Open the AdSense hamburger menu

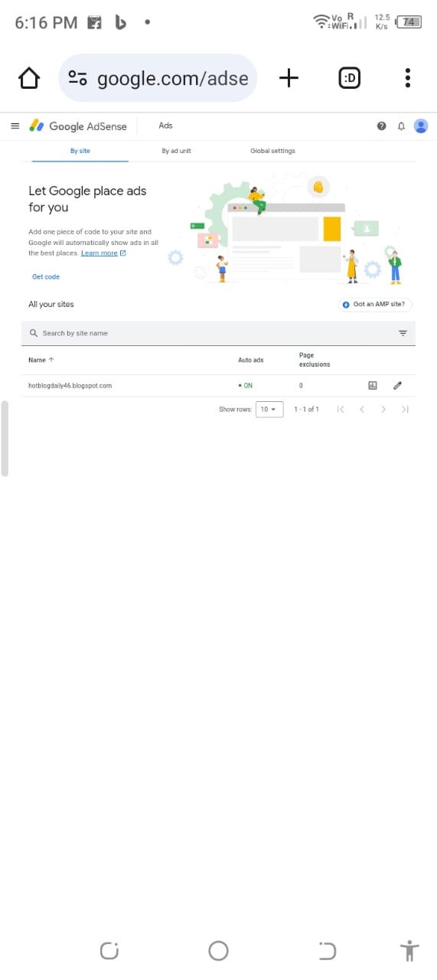click(x=15, y=126)
